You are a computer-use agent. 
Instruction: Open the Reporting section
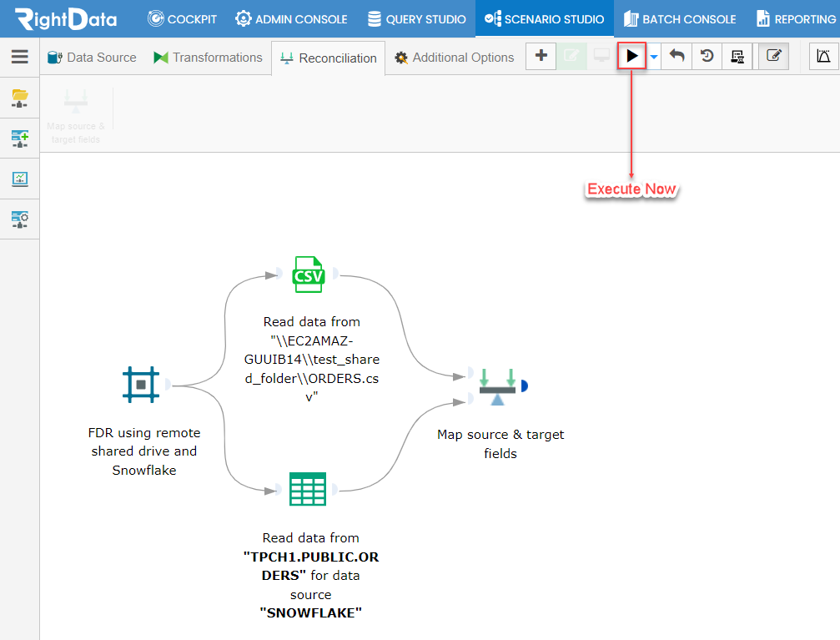point(796,19)
